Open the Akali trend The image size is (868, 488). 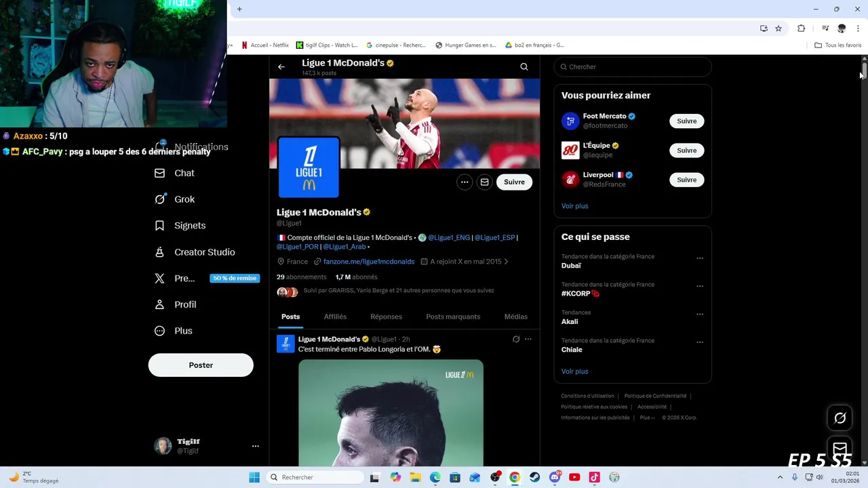[x=570, y=322]
